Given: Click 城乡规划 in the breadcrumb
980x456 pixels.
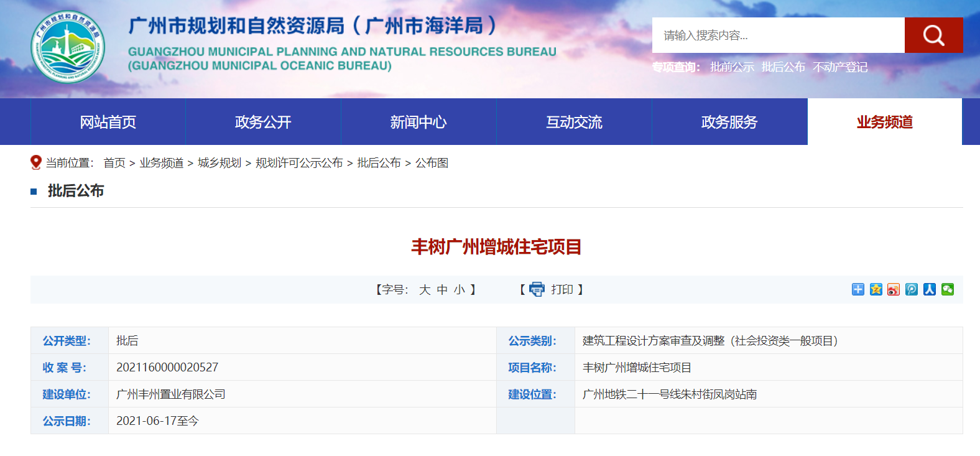Looking at the screenshot, I should tap(220, 163).
